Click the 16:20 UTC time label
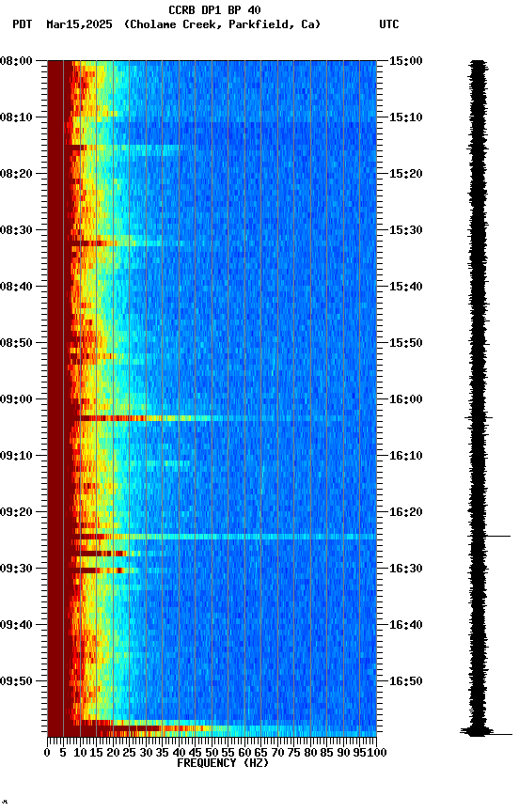519x812 pixels. pyautogui.click(x=406, y=513)
